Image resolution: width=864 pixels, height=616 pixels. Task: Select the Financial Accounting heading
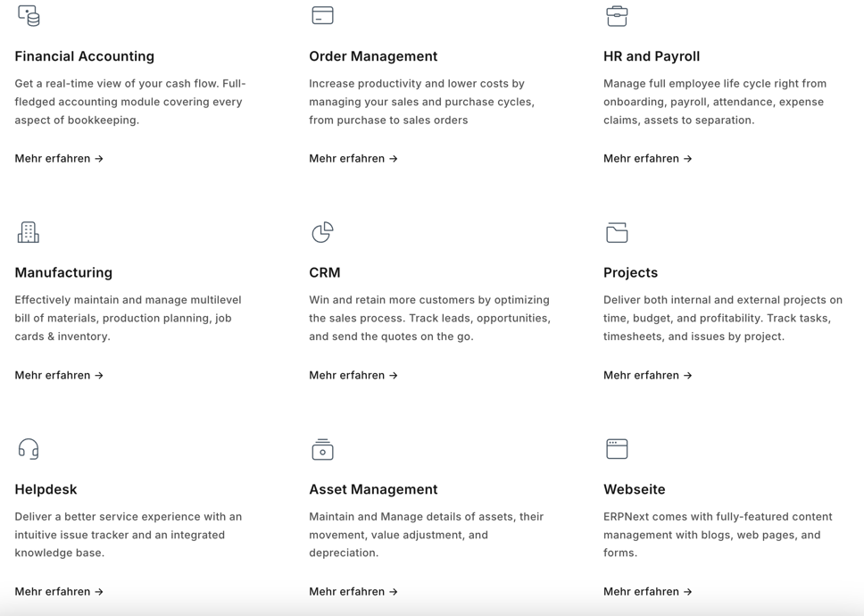pos(84,56)
